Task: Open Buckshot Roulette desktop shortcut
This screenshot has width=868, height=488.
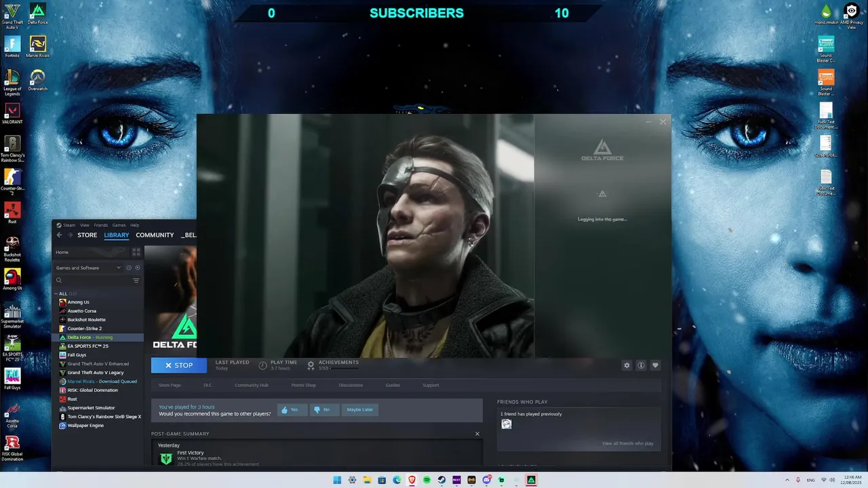Action: (x=12, y=249)
